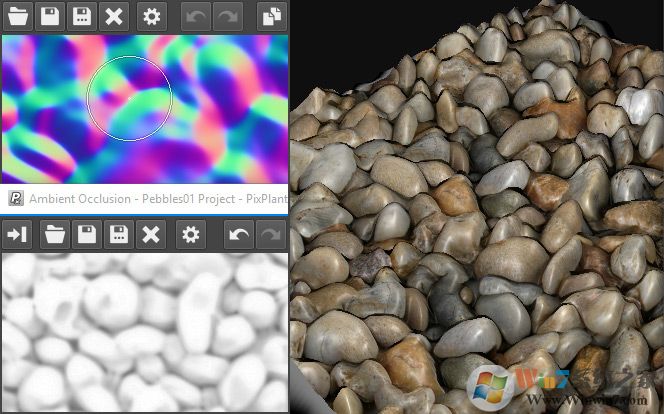
Task: Click Save As icon in top toolbar
Action: 82,16
